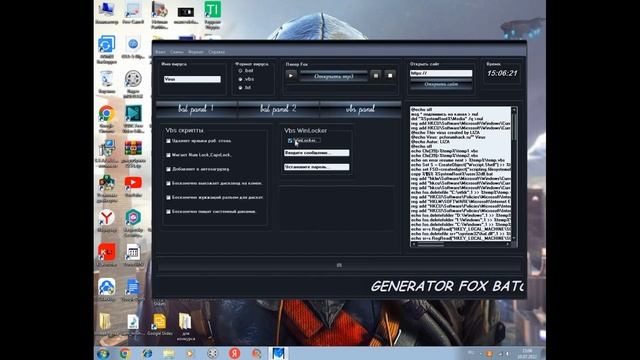Viewport: 640px width, 360px height.
Task: Open the second menu in the menu bar
Action: pyautogui.click(x=177, y=52)
